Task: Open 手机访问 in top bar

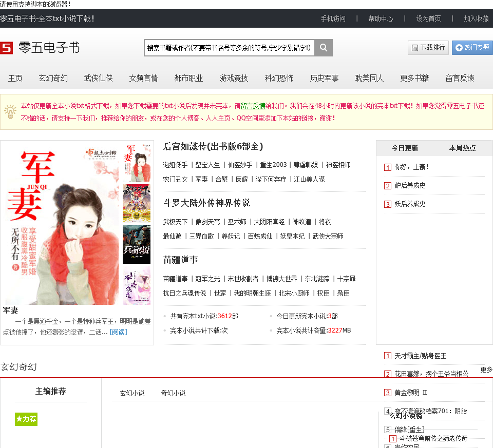Action: 333,18
